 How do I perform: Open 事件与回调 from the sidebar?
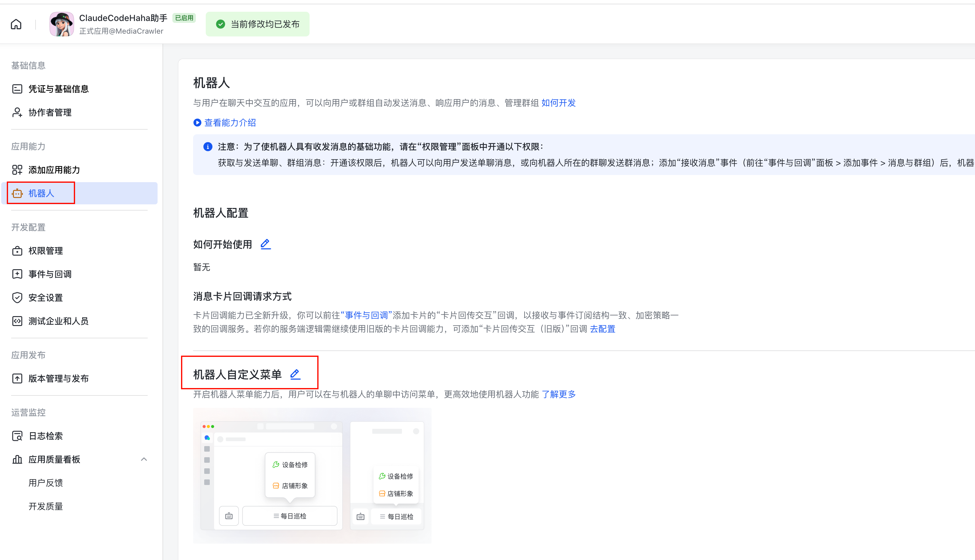[50, 274]
